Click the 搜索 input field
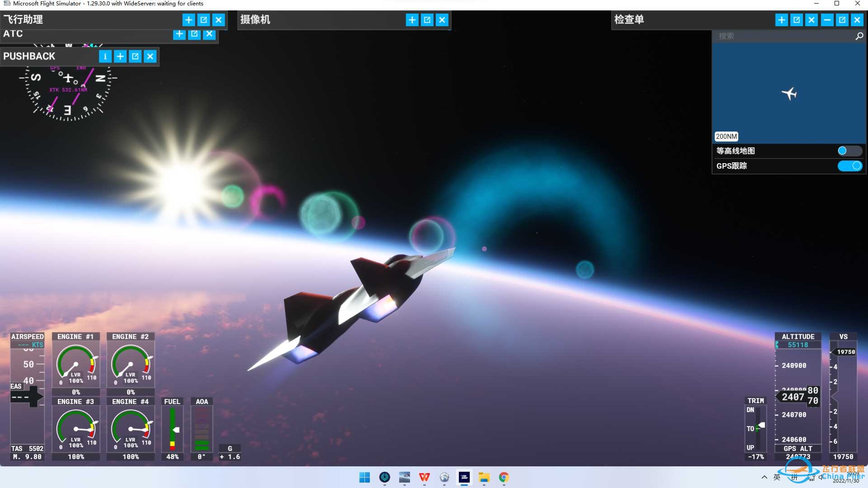The width and height of the screenshot is (868, 488). 782,36
